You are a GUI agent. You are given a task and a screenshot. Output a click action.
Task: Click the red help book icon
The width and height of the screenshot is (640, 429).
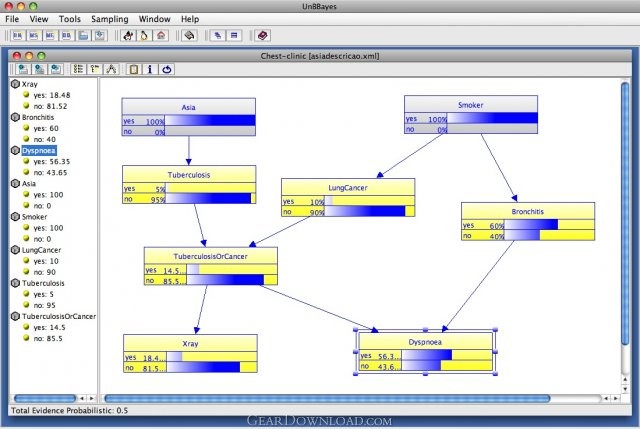point(262,36)
